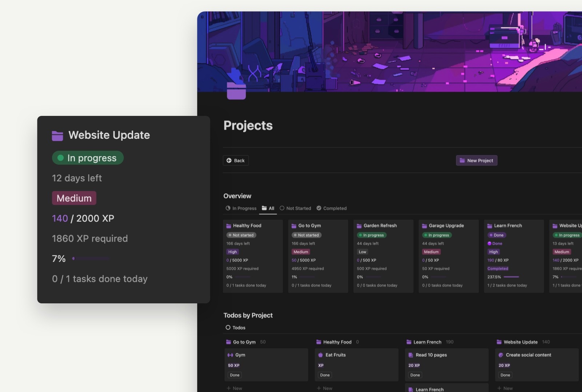Click the New Project button
Image resolution: width=582 pixels, height=392 pixels.
[477, 160]
